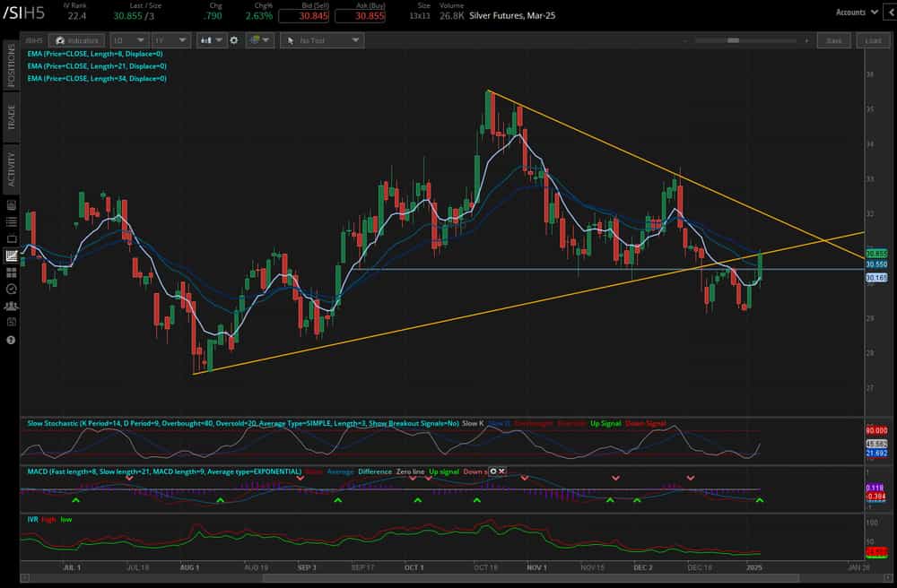Open the Accounts dropdown

click(855, 13)
